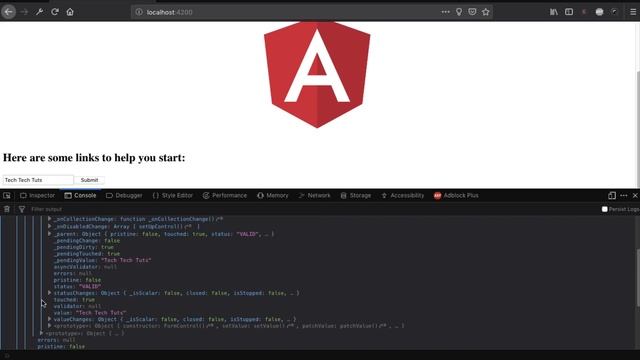The height and width of the screenshot is (360, 640).
Task: Expand the prototype Object { … } entry
Action: (41, 333)
